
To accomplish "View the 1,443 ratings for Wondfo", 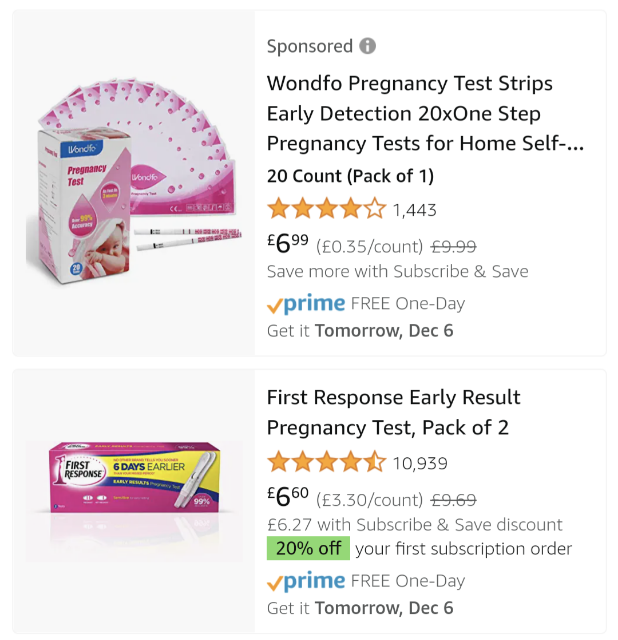I will 414,210.
